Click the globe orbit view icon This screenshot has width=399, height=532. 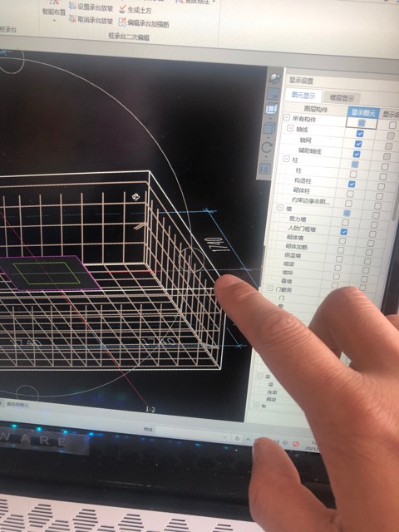274,78
